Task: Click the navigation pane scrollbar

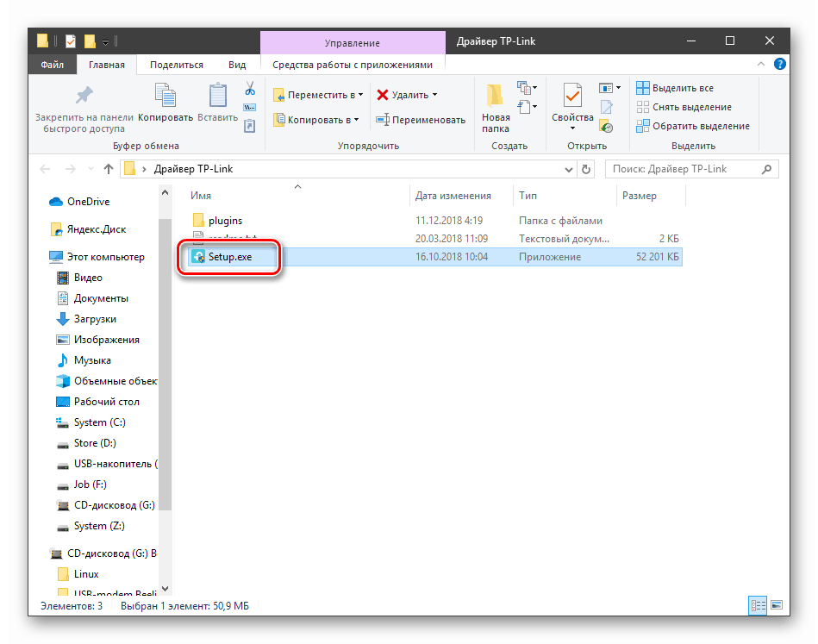Action: pos(165,366)
